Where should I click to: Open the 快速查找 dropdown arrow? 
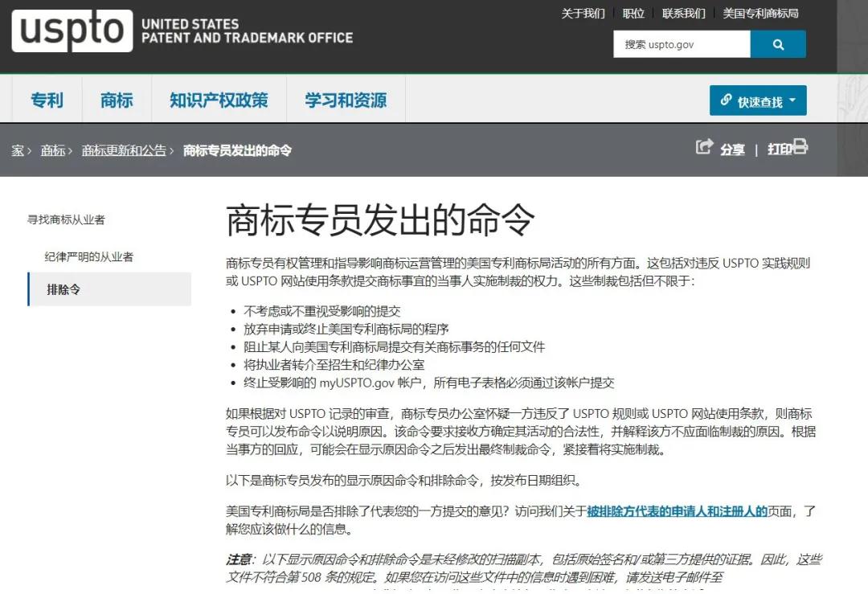coord(792,100)
